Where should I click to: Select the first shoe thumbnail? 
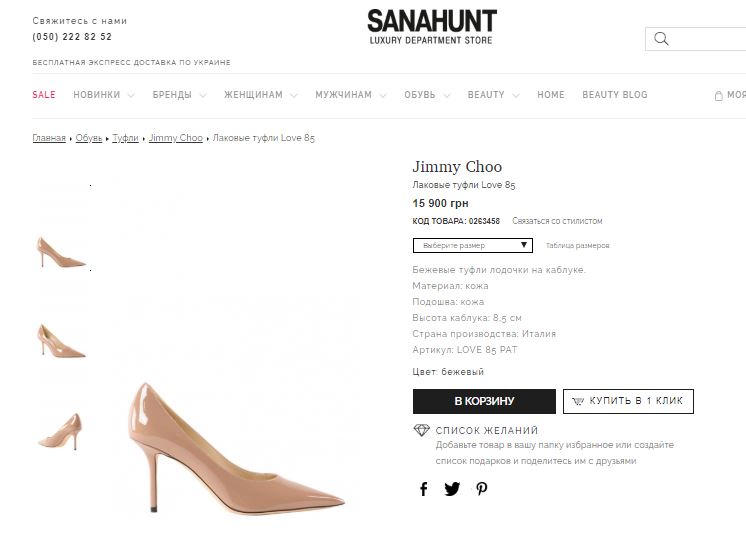[x=61, y=250]
